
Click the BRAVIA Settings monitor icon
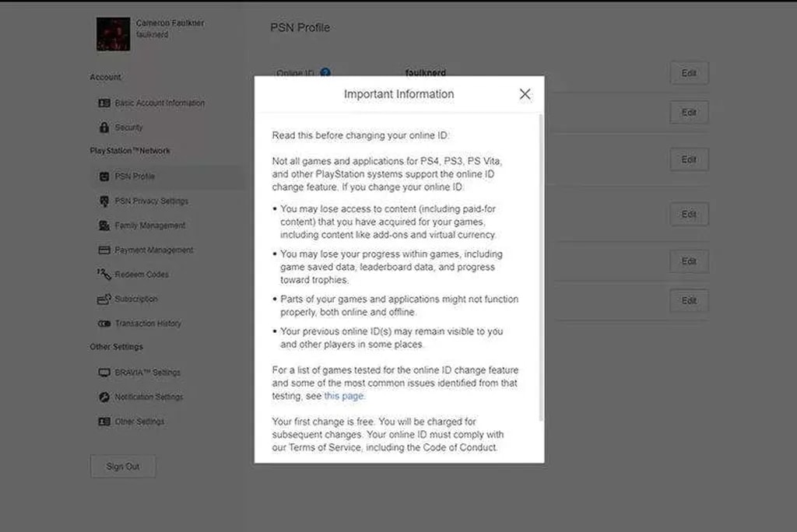pos(104,373)
